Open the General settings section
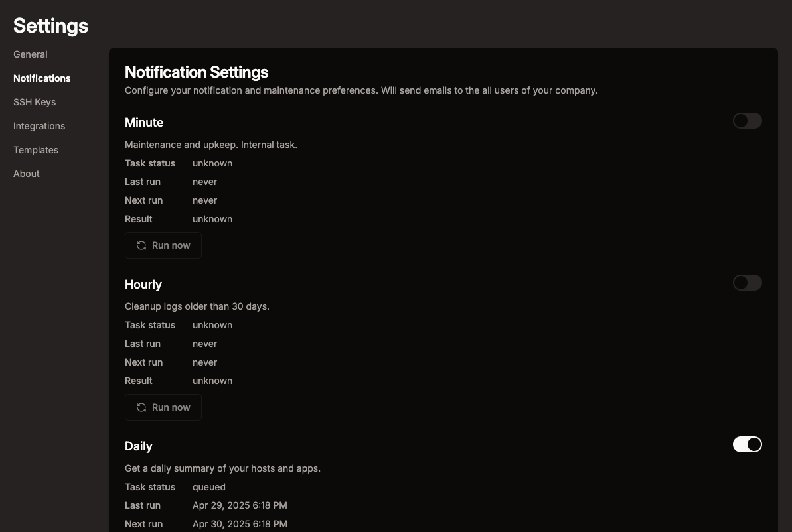This screenshot has height=532, width=792. 31,54
